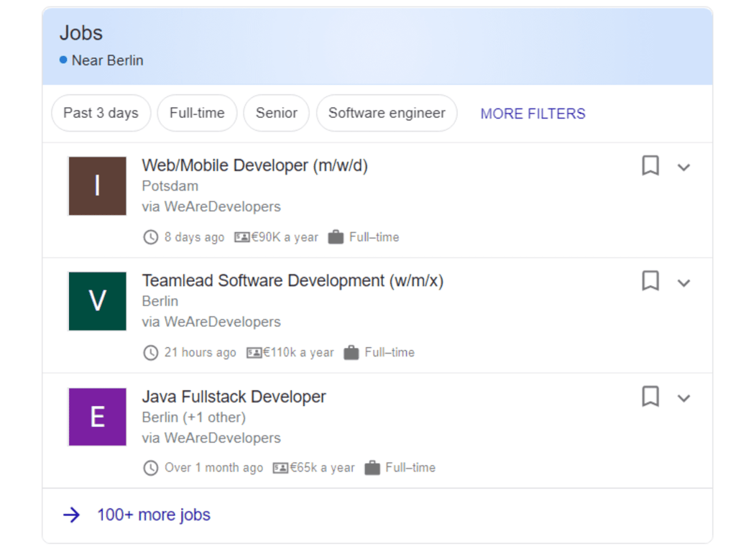This screenshot has height=552, width=756.
Task: Open the Teamlead Software Development (w/m/x) title
Action: tap(292, 280)
